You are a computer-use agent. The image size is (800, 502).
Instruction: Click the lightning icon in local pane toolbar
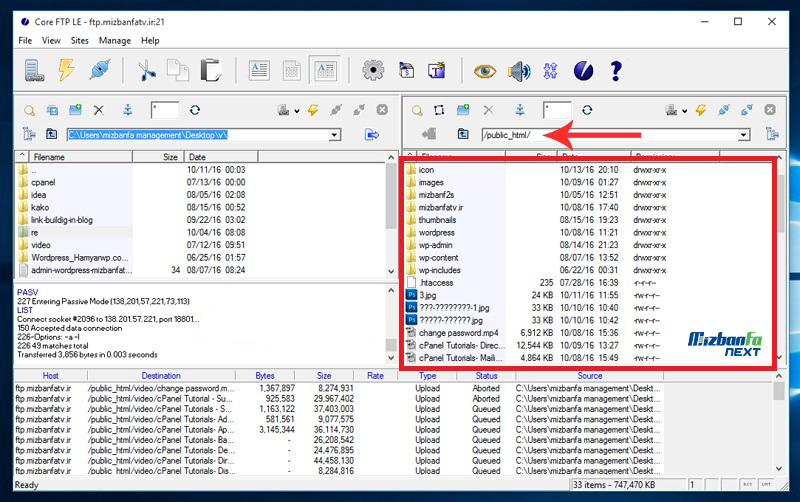(x=313, y=110)
